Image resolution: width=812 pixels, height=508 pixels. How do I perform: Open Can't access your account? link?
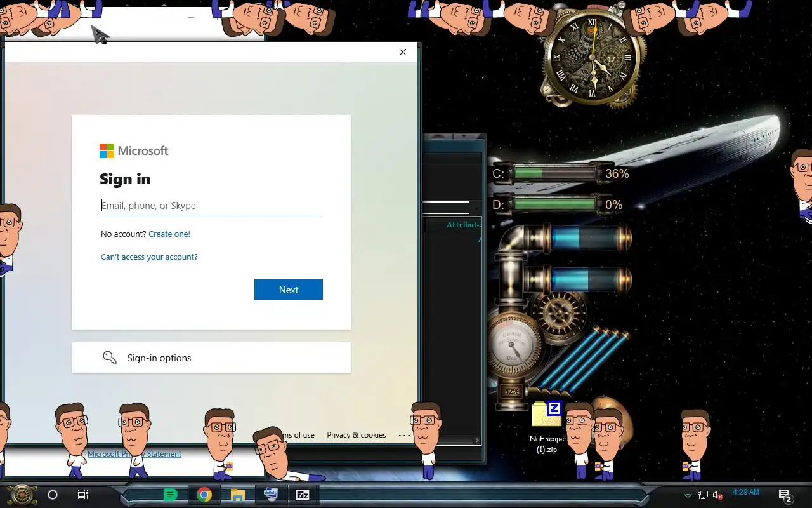coord(149,257)
